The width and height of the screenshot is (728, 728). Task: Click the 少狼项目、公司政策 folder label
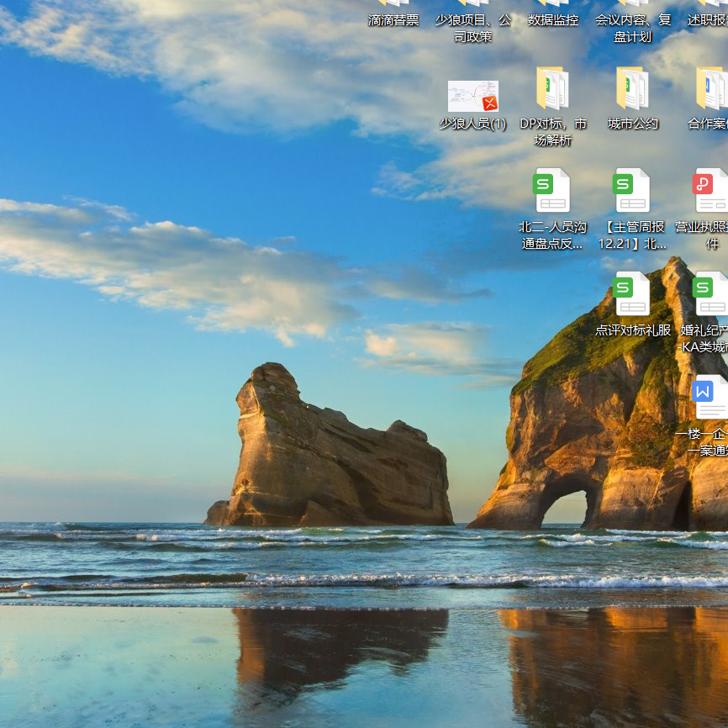click(472, 28)
